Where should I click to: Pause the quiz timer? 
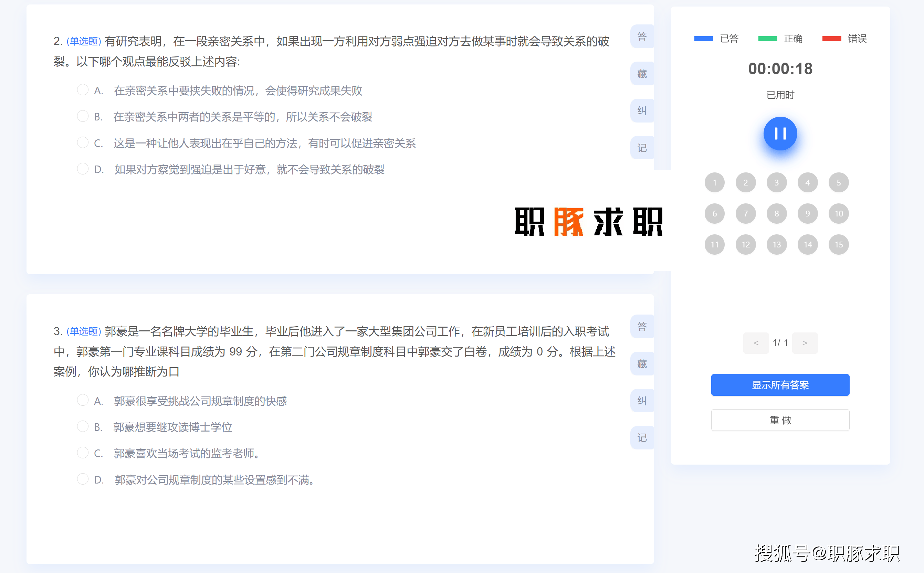pos(780,134)
